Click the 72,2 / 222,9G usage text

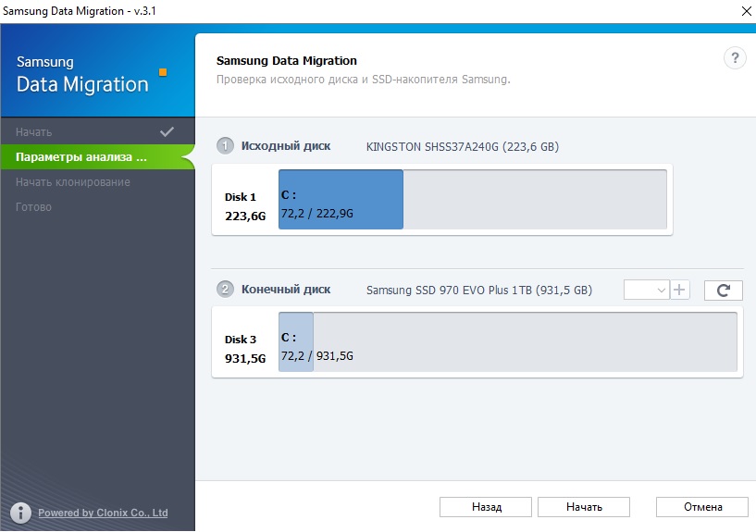click(x=317, y=214)
